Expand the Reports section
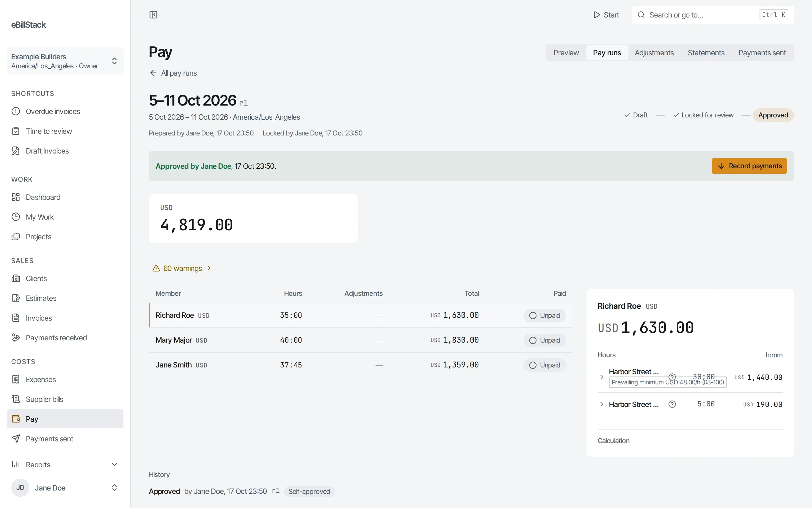The height and width of the screenshot is (508, 812). [65, 465]
